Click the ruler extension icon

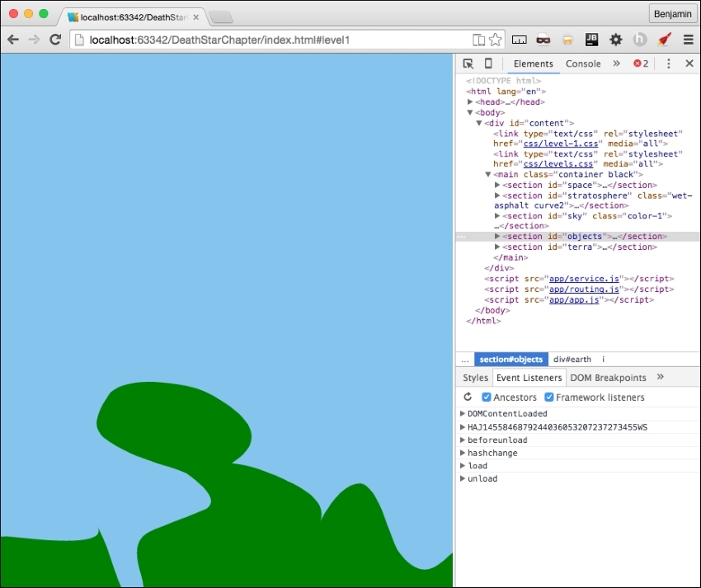(x=520, y=39)
